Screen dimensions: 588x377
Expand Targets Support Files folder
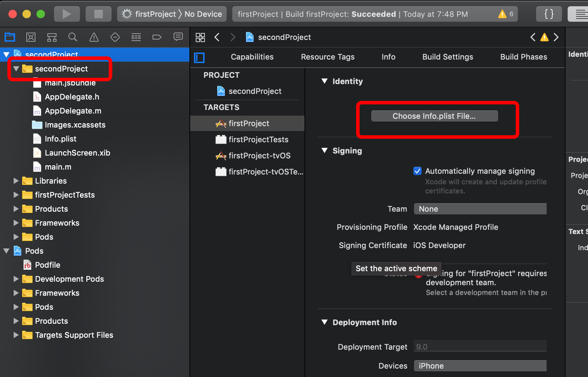(x=16, y=335)
